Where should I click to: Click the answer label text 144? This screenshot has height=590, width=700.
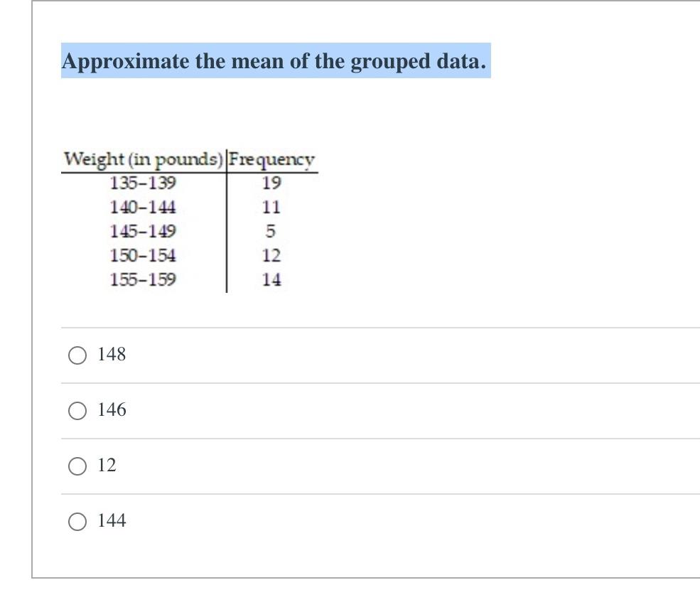pyautogui.click(x=114, y=521)
